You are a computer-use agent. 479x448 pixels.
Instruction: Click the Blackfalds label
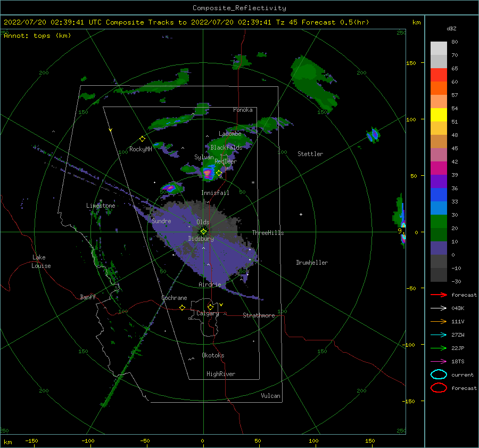226,148
